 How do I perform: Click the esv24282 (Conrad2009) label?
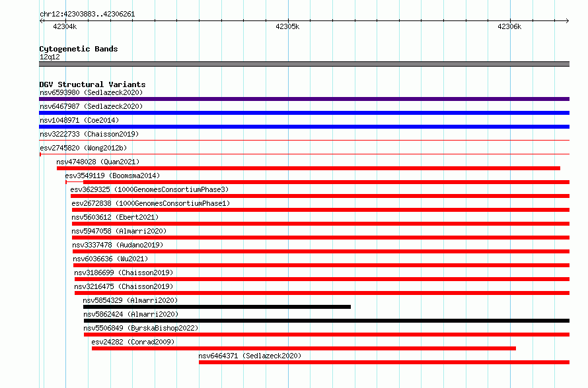[133, 342]
